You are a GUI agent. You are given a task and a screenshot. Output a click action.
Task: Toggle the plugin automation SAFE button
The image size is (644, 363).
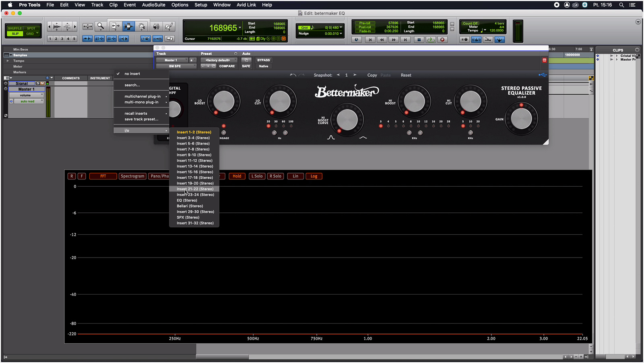click(246, 66)
